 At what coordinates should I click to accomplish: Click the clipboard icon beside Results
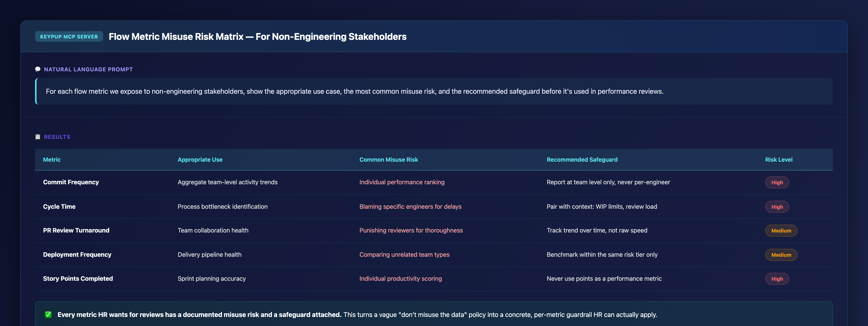(x=38, y=137)
